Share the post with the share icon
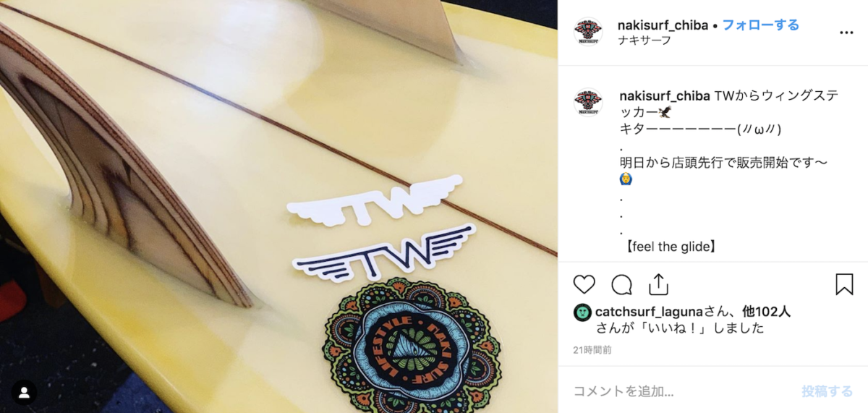868x413 pixels. (658, 284)
